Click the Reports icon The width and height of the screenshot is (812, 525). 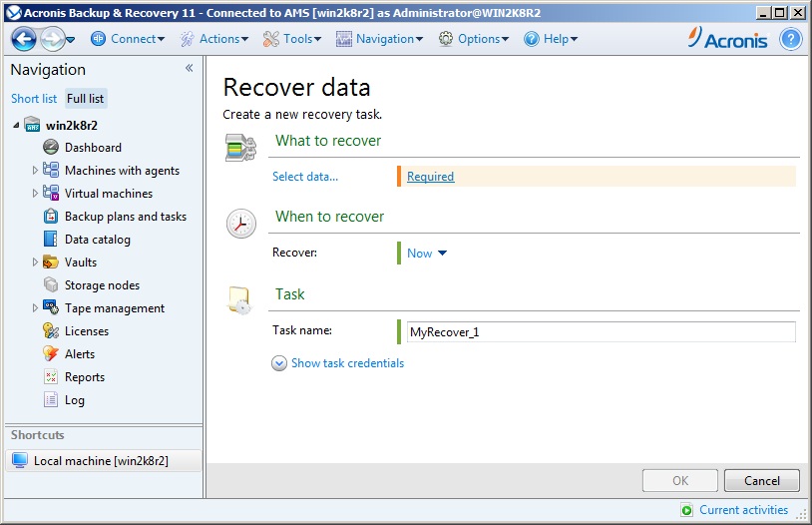51,376
